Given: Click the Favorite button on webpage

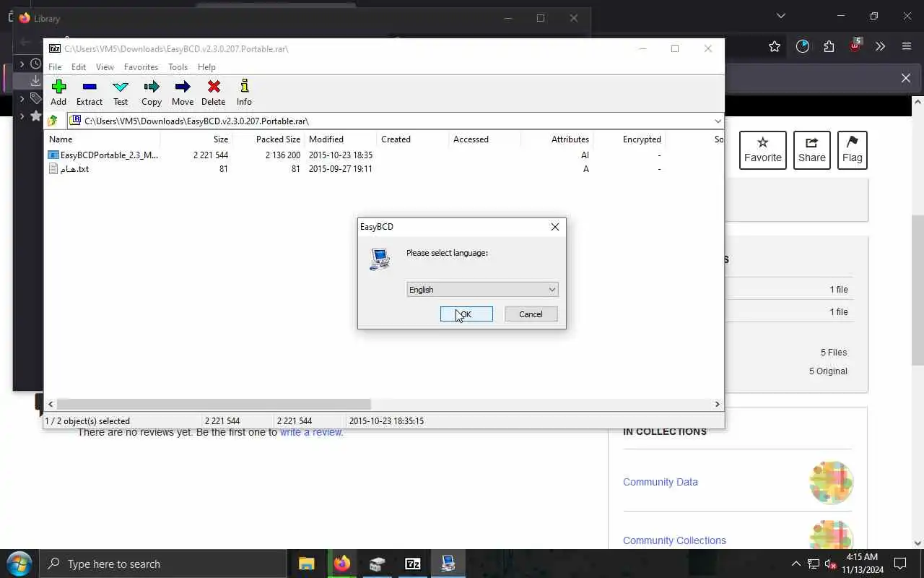Looking at the screenshot, I should click(x=763, y=150).
